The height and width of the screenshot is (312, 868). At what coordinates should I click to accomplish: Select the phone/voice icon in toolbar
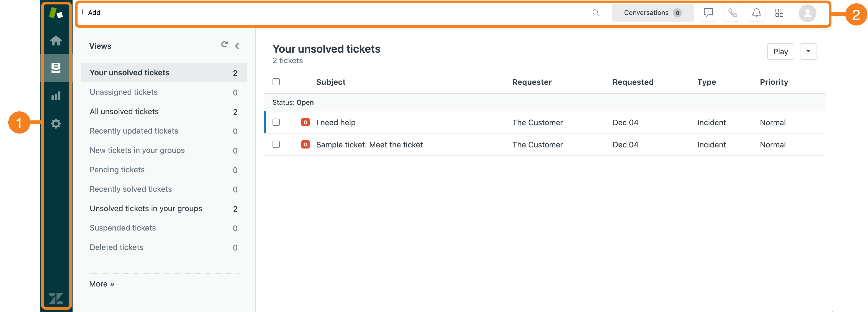click(x=732, y=12)
